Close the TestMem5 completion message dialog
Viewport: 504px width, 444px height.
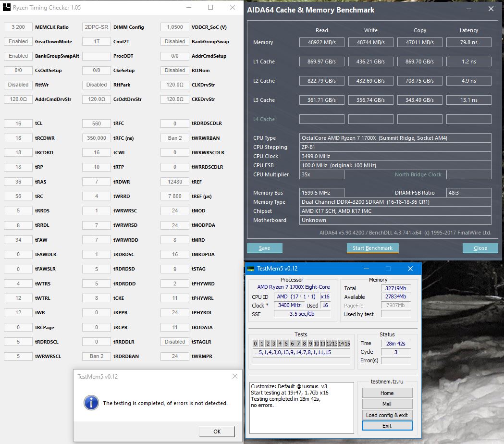[235, 376]
